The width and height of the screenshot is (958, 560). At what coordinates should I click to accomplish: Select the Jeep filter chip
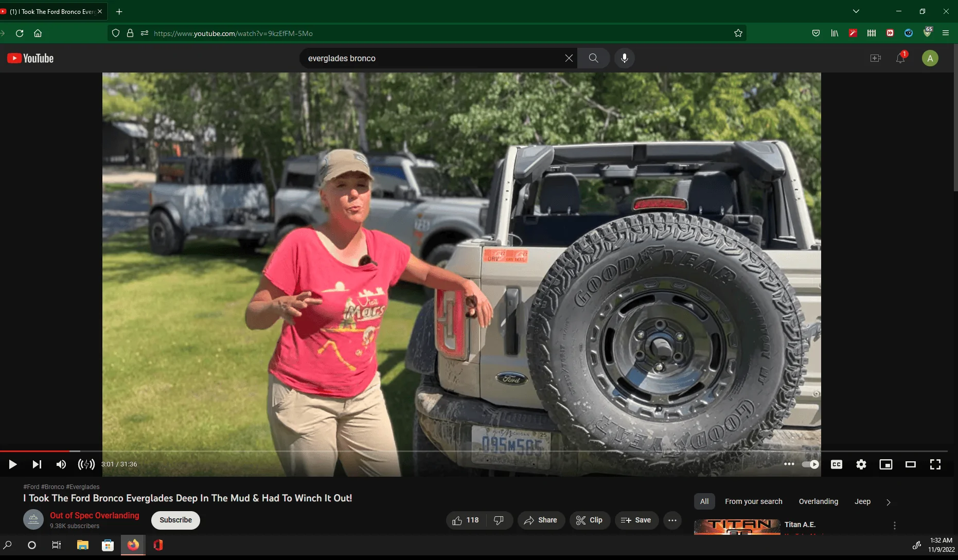862,501
